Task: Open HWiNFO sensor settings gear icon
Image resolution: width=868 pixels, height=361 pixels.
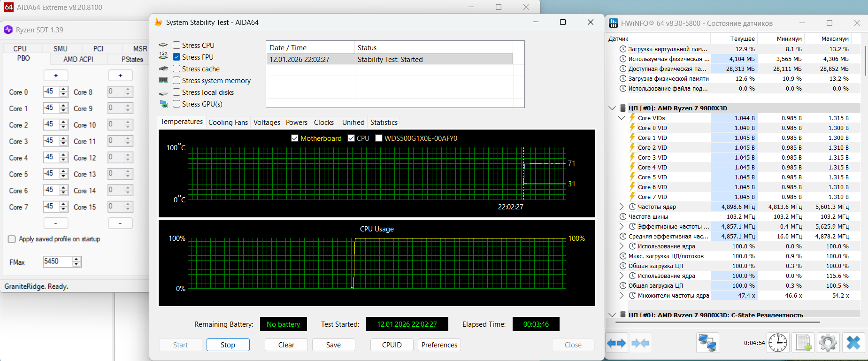Action: point(828,343)
